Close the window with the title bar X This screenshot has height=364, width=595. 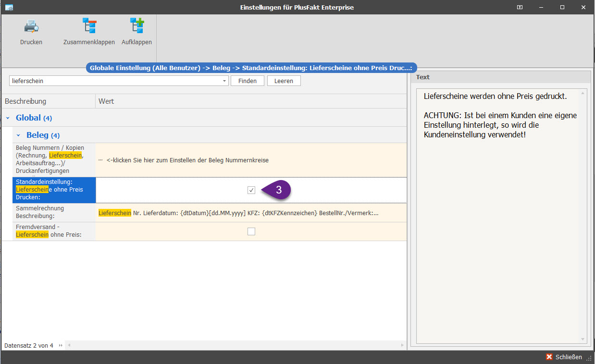pos(583,7)
